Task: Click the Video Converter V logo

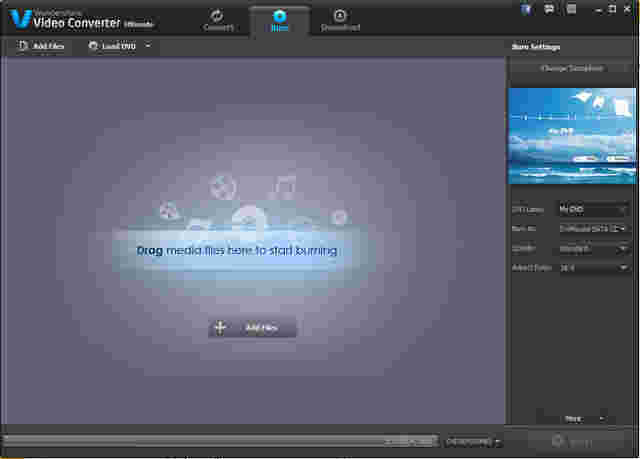Action: tap(20, 18)
